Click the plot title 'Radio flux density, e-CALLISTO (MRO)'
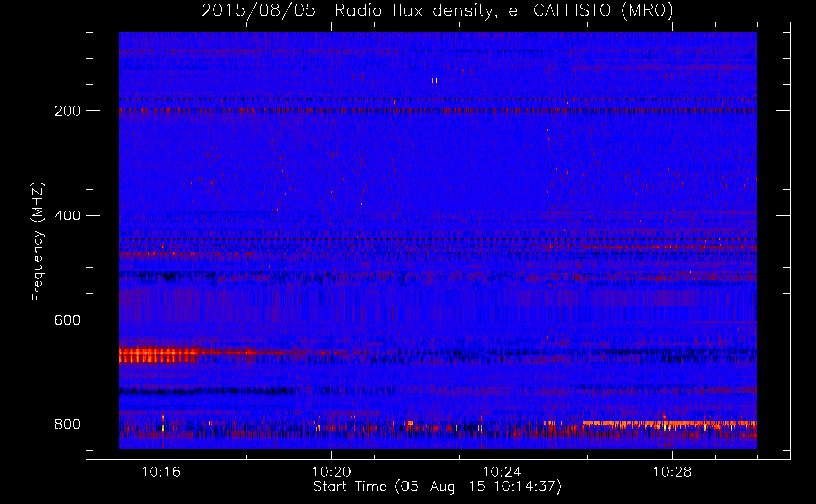The image size is (816, 504). tap(504, 11)
